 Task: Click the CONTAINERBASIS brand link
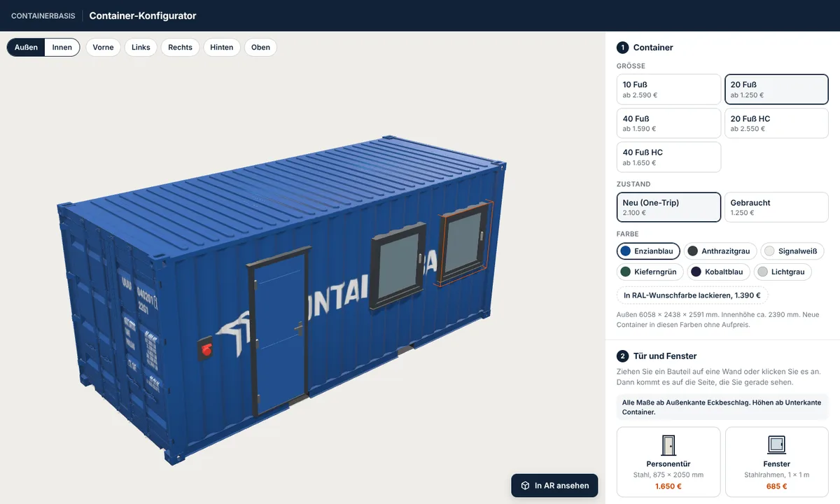43,15
